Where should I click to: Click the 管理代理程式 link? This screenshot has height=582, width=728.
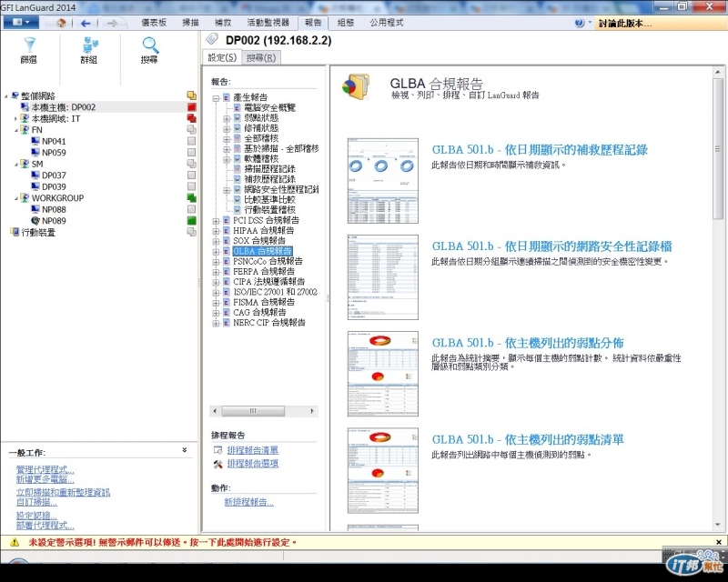click(45, 469)
